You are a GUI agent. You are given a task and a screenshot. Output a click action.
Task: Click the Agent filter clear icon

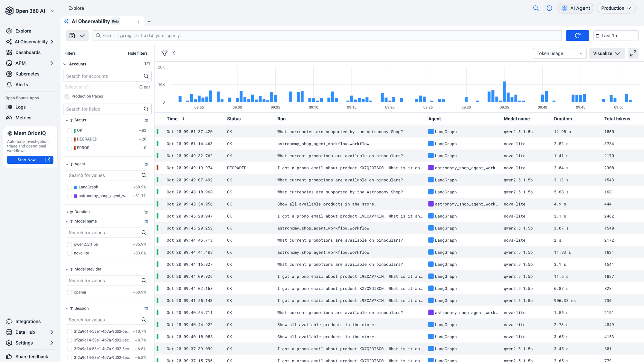(146, 164)
